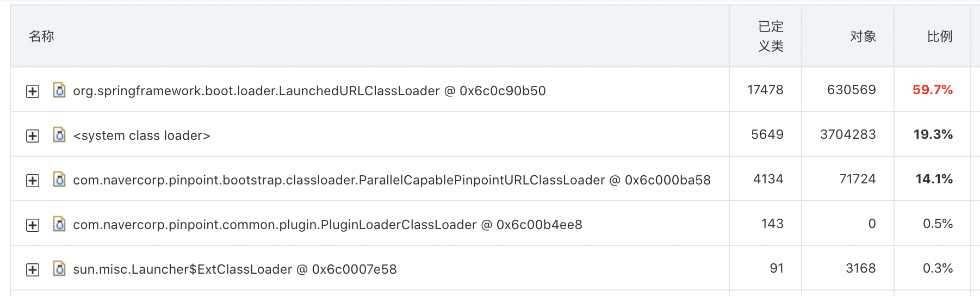Click the 3704283 objects count cell
Screen dimensions: 980x296
(848, 134)
